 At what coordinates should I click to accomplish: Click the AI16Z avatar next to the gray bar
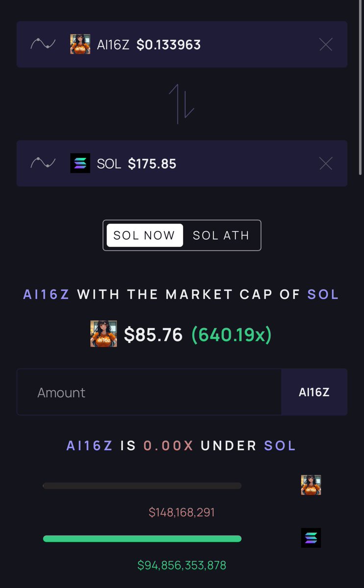(311, 485)
